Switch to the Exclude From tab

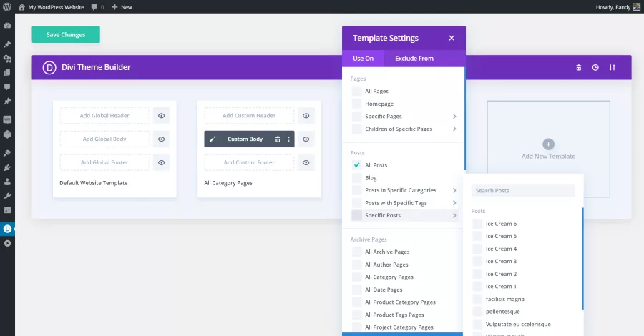[414, 58]
